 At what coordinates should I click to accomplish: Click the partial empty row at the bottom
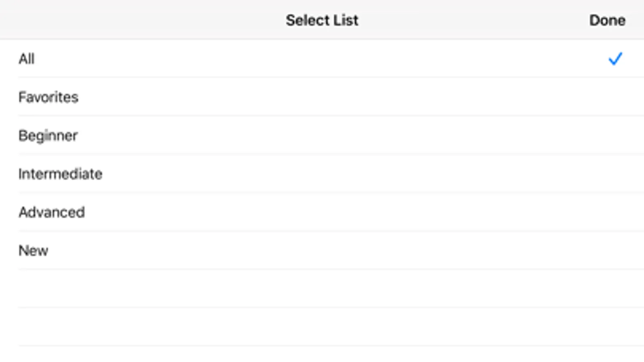click(x=322, y=354)
